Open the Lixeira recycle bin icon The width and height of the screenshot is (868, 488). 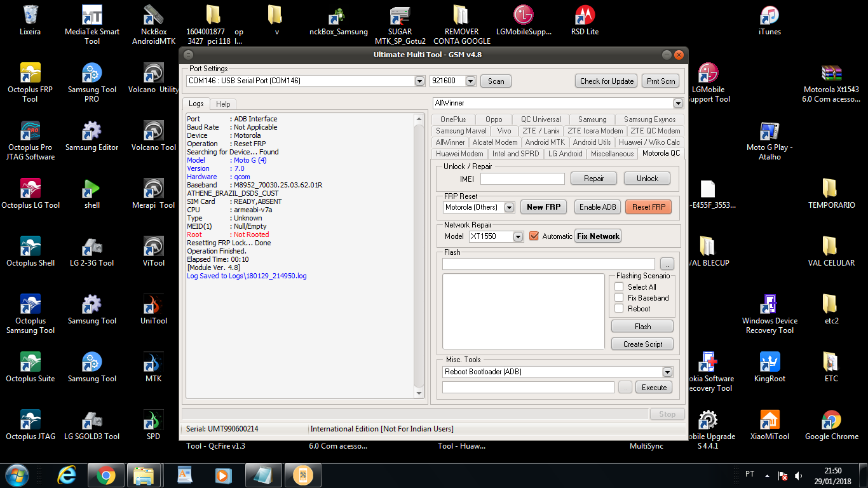click(x=30, y=20)
